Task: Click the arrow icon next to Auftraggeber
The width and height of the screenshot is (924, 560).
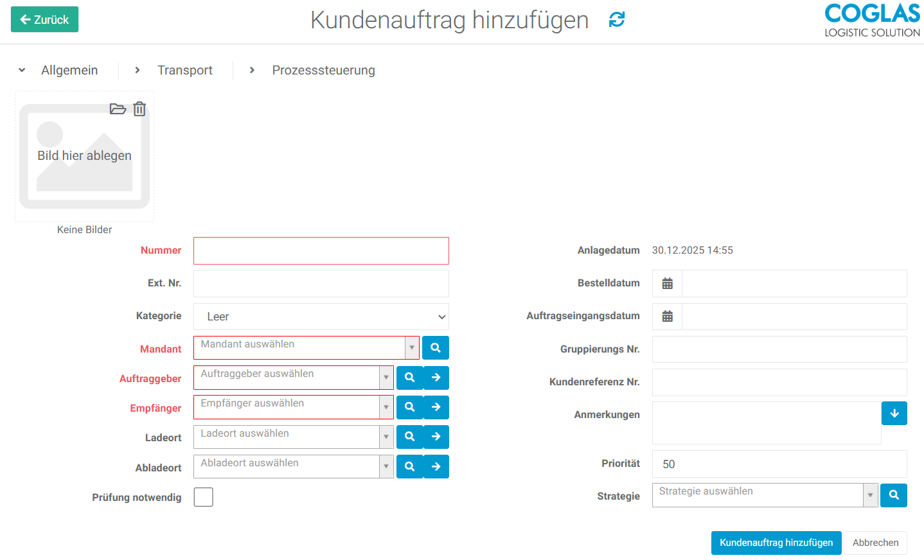Action: 436,378
